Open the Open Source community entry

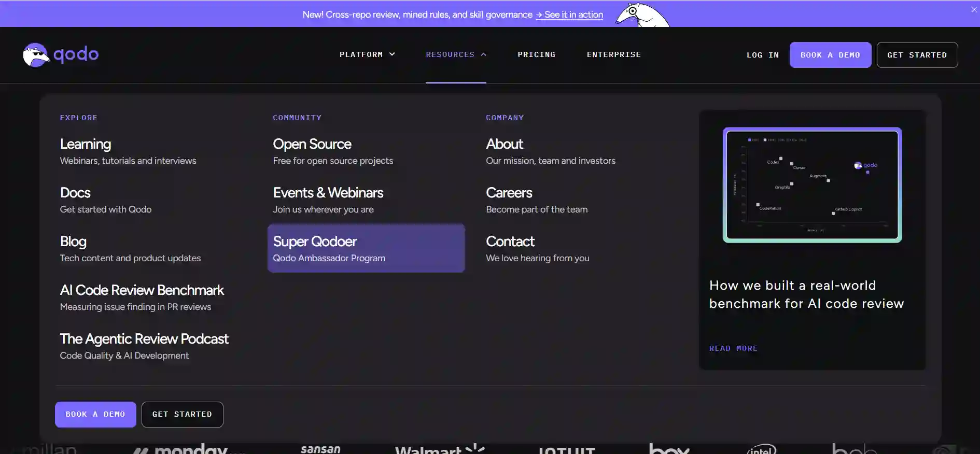[333, 151]
